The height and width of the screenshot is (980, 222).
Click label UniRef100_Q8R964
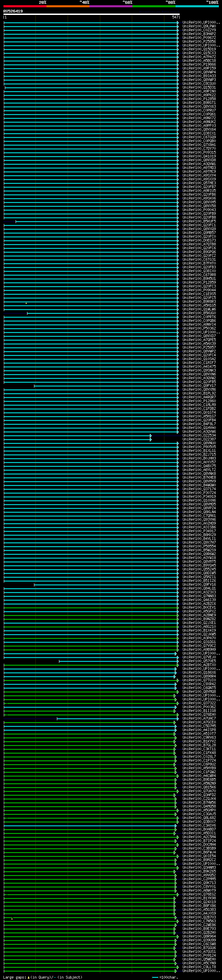tap(199, 936)
